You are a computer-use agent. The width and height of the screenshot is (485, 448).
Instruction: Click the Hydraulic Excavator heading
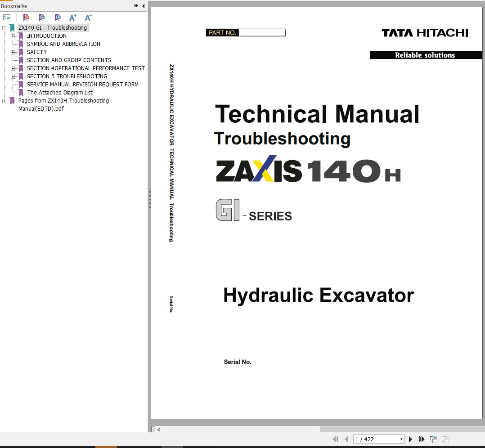coord(319,295)
